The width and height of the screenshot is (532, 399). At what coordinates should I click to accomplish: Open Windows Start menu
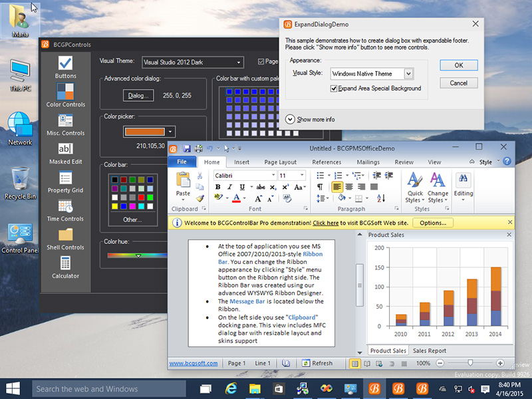13,389
